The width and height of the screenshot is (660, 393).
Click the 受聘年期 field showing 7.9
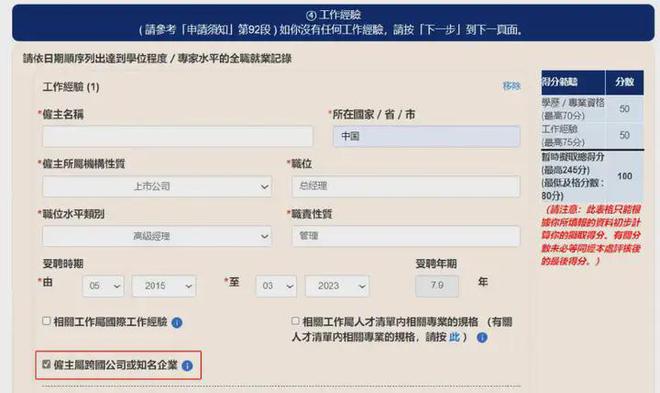click(437, 286)
